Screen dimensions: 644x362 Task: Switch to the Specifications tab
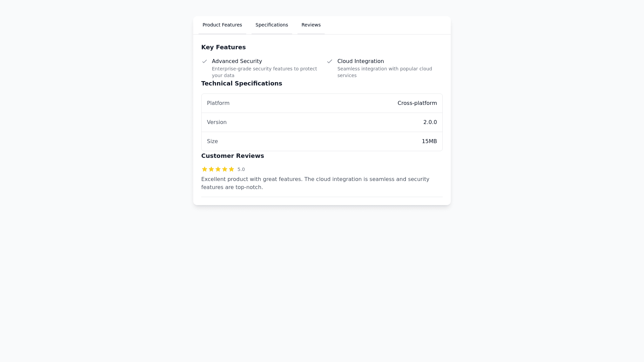(272, 25)
